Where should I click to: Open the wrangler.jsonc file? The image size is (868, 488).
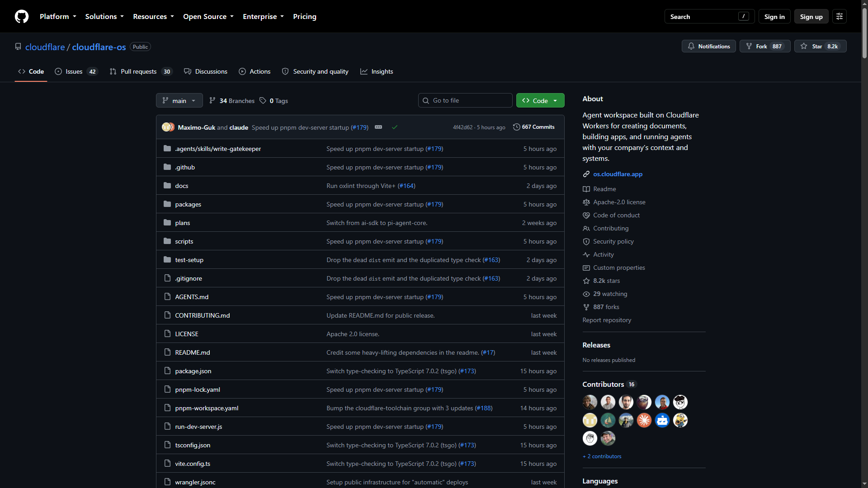[195, 482]
